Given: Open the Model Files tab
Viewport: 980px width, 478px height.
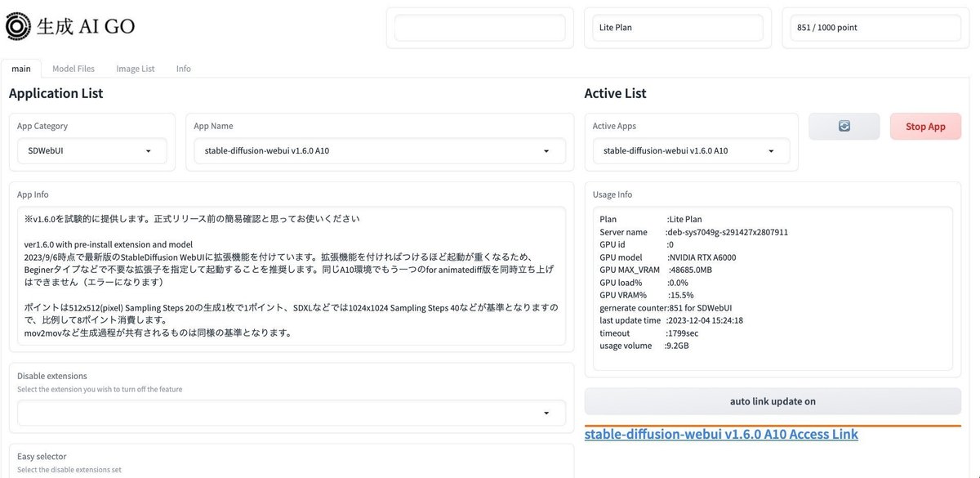Looking at the screenshot, I should tap(73, 69).
